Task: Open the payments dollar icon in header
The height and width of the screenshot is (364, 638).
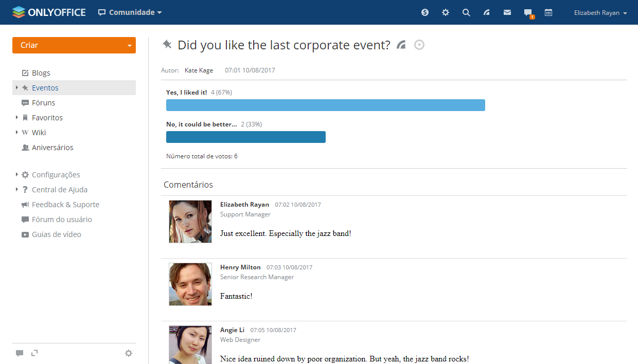Action: click(x=425, y=12)
